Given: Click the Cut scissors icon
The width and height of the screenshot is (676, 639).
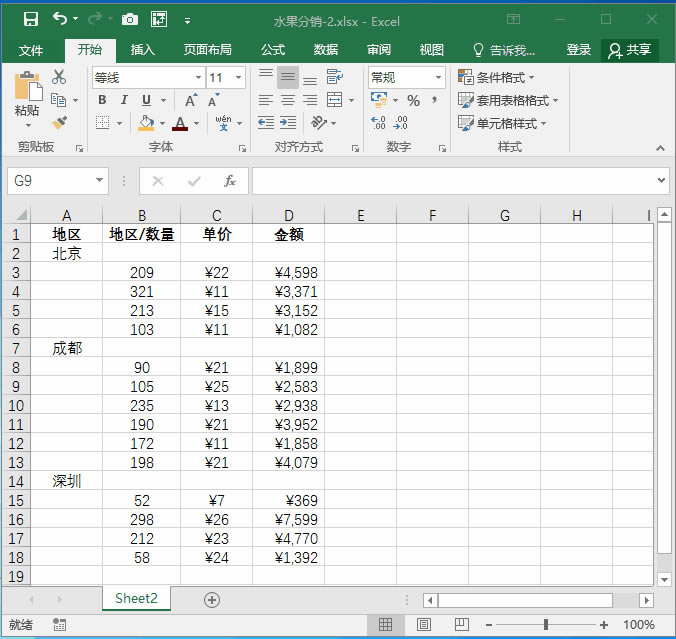Looking at the screenshot, I should (x=58, y=77).
